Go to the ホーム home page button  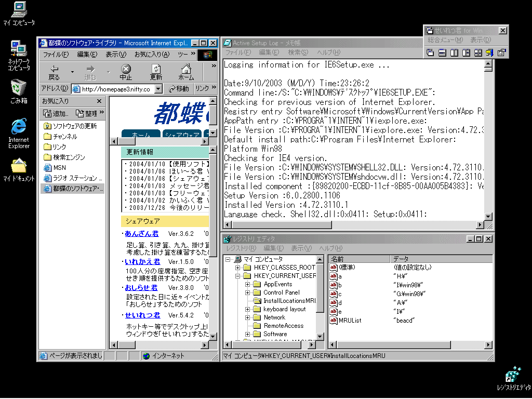click(187, 73)
